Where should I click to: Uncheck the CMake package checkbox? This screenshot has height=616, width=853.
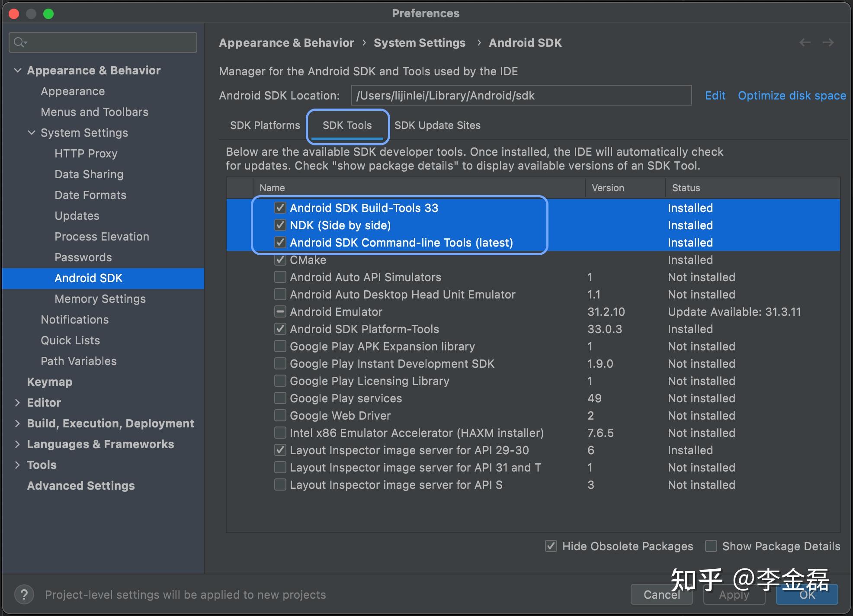click(x=280, y=260)
